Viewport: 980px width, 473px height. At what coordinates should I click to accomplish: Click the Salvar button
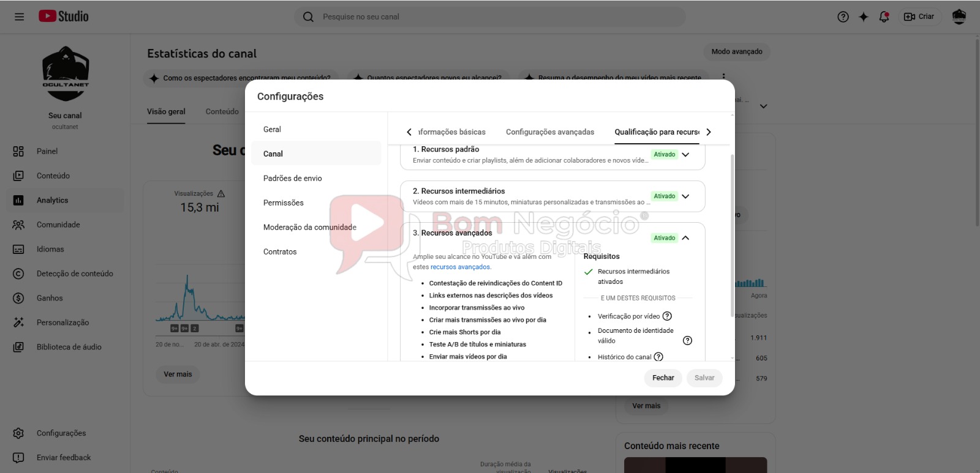tap(704, 378)
